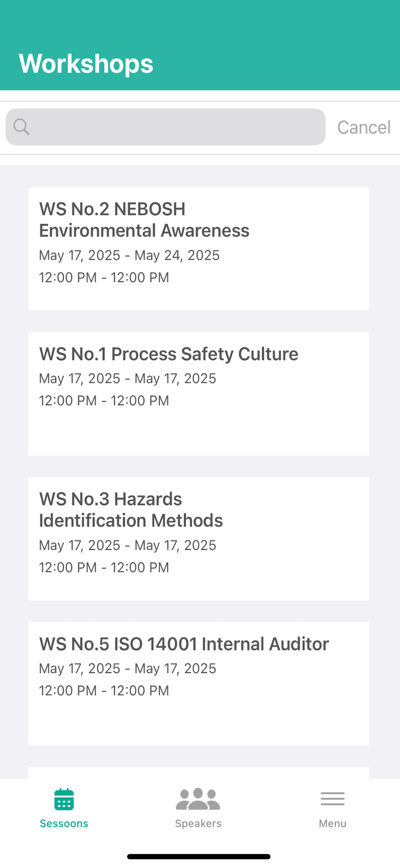Select the Menu tab label
This screenshot has width=400, height=868.
333,823
